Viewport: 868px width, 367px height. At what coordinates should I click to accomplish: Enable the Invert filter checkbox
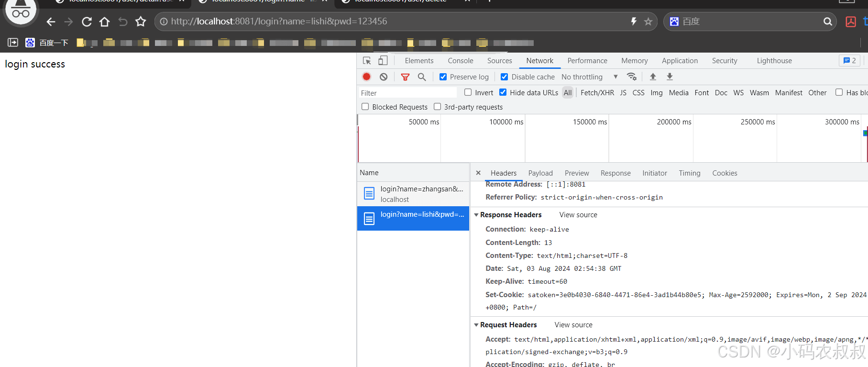coord(468,92)
